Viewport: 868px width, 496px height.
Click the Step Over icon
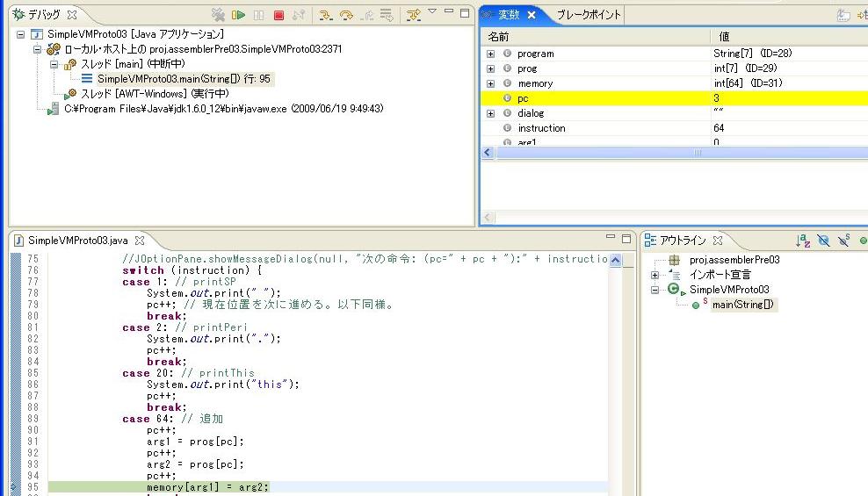point(345,15)
